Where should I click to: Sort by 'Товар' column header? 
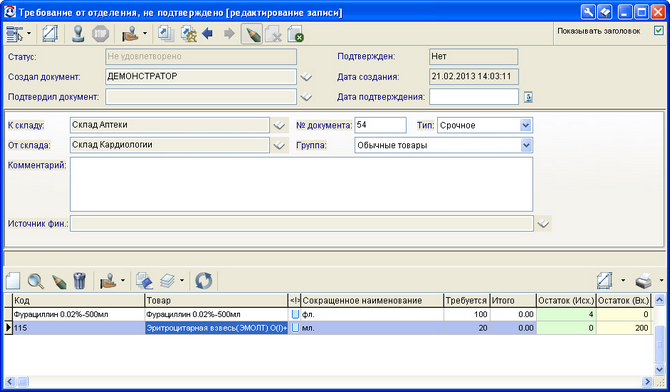tap(216, 301)
